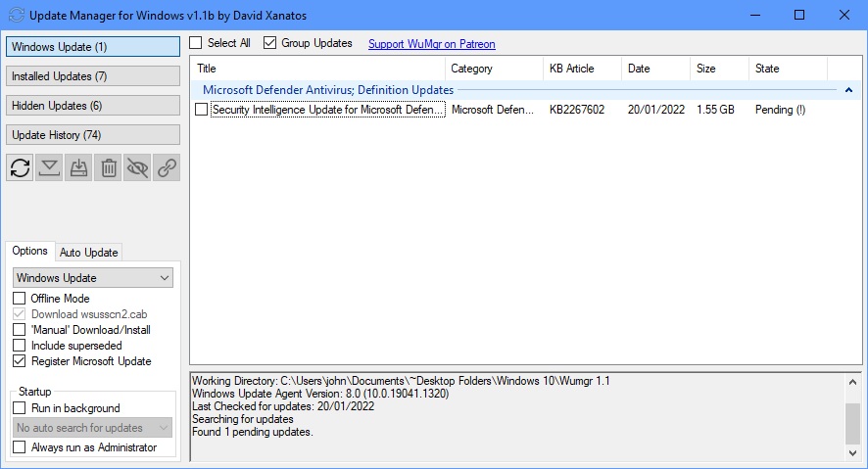Image resolution: width=868 pixels, height=469 pixels.
Task: Show Hidden Updates (6)
Action: coord(93,105)
